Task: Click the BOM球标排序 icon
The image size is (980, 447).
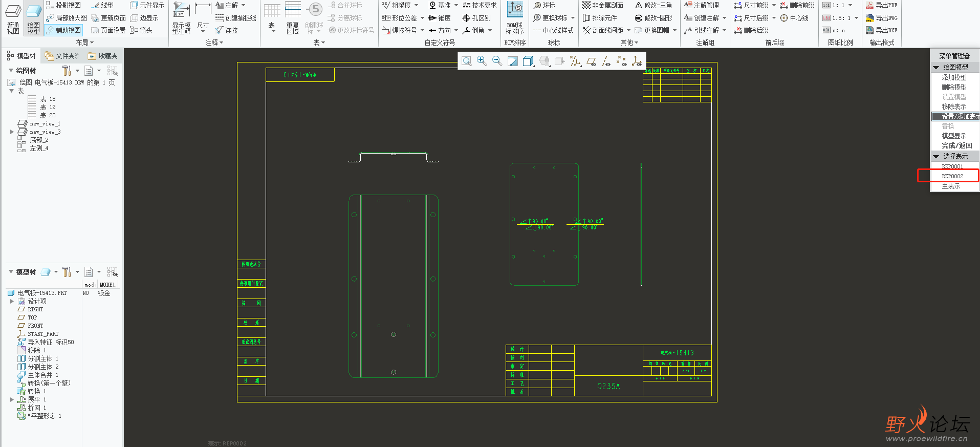Action: [514, 18]
